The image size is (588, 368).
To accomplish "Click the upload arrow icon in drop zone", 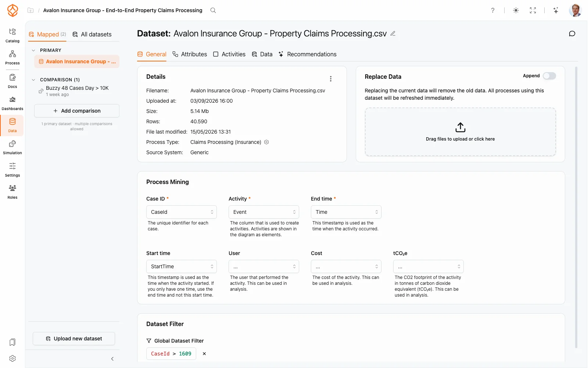I will [x=460, y=127].
